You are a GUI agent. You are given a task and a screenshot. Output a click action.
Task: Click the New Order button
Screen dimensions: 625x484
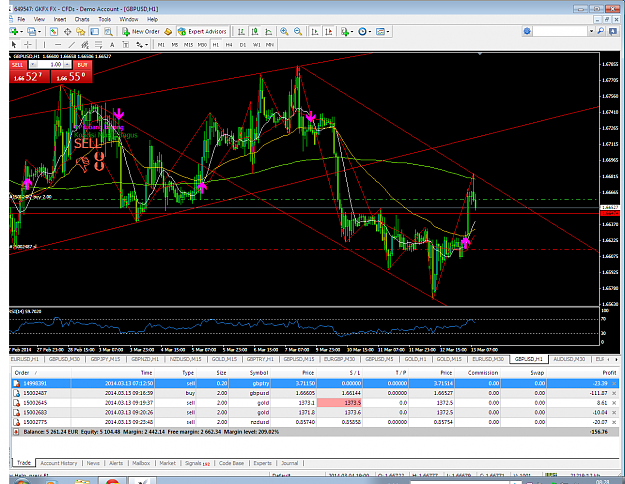(x=141, y=31)
